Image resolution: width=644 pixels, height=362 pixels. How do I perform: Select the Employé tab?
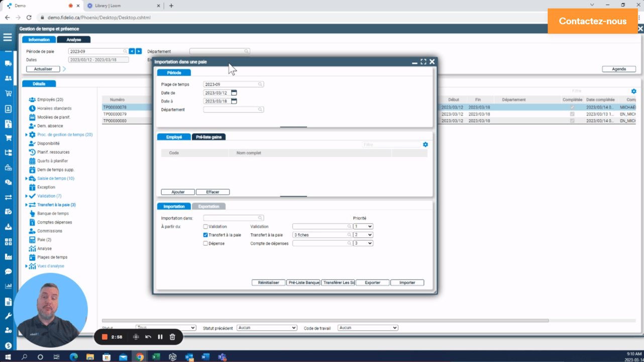174,137
